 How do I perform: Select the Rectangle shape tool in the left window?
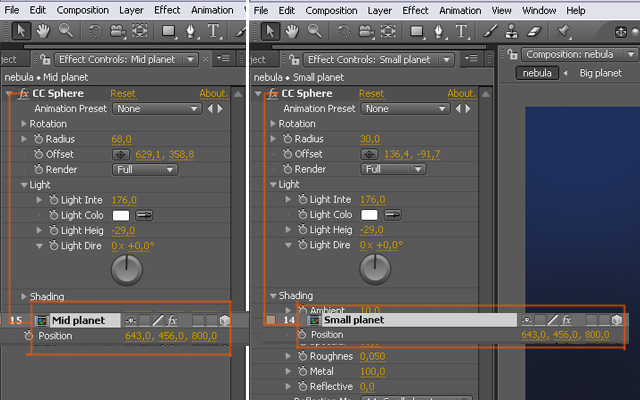(x=168, y=31)
